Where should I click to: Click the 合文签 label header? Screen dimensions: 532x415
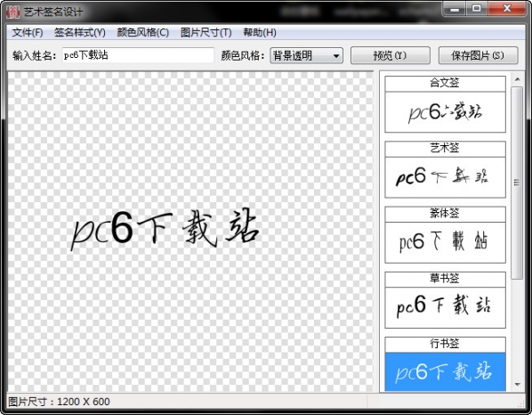click(445, 83)
